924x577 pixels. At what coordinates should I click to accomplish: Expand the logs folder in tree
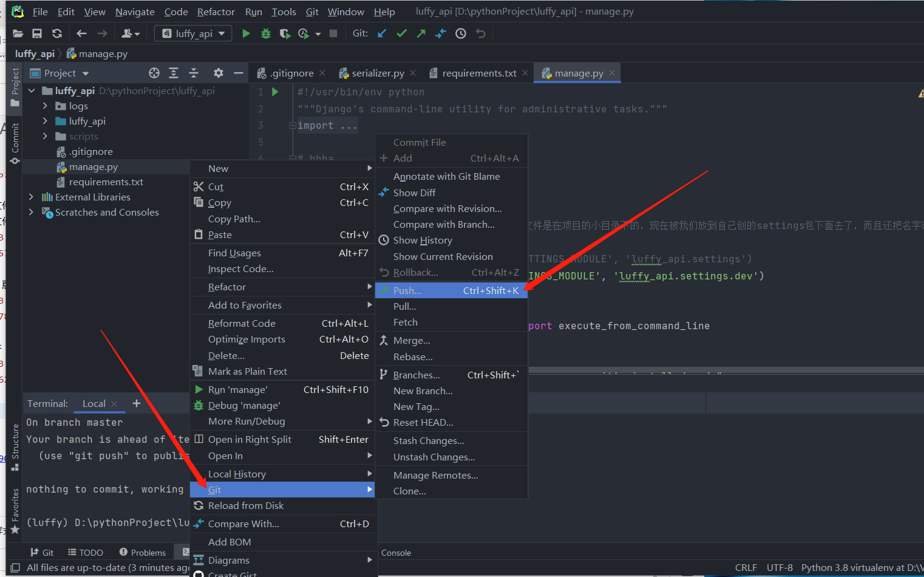45,106
